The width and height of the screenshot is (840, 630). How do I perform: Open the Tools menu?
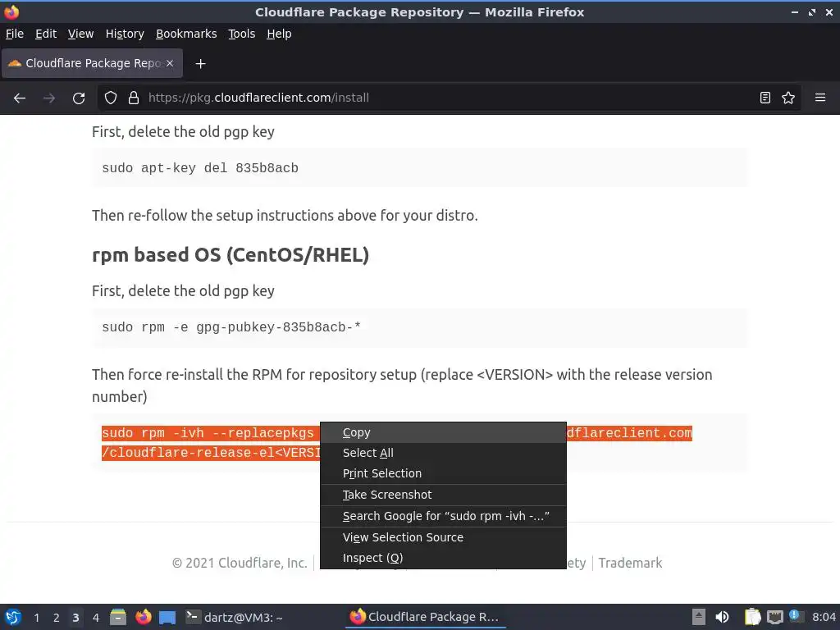coord(242,34)
